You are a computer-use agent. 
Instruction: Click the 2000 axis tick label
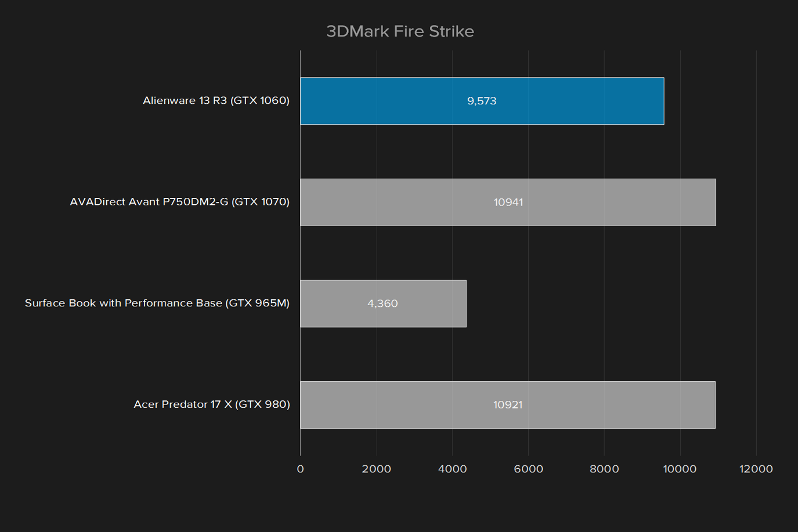376,469
